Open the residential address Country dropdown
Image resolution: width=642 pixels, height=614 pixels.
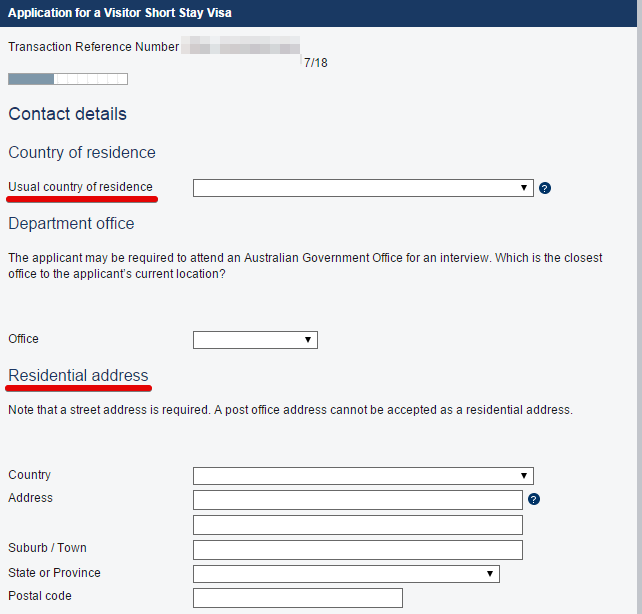pos(362,476)
